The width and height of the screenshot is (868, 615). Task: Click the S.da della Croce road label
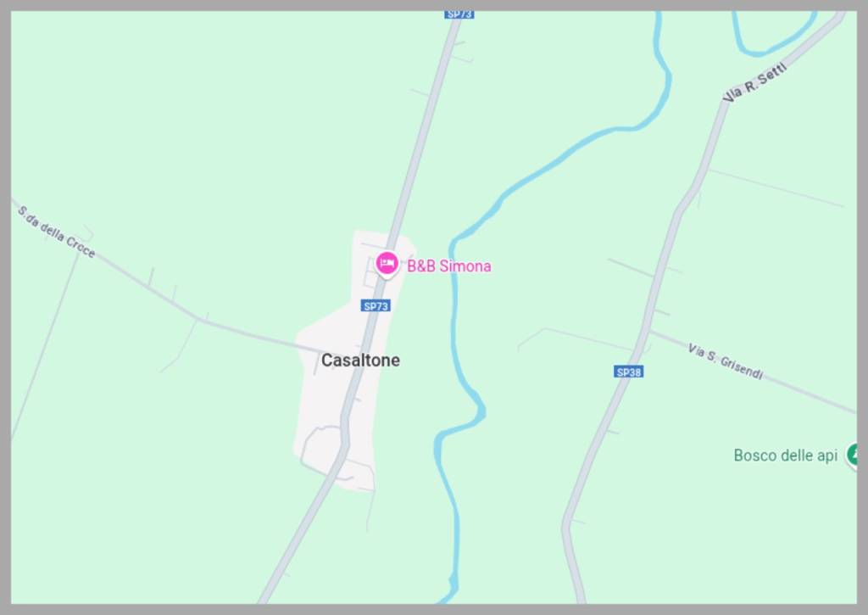coord(57,232)
